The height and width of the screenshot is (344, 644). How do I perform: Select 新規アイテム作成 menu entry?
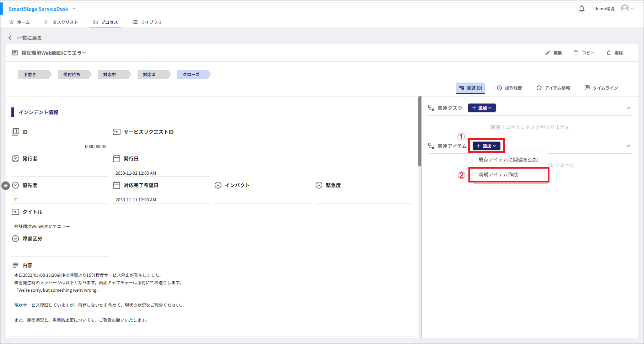[498, 175]
